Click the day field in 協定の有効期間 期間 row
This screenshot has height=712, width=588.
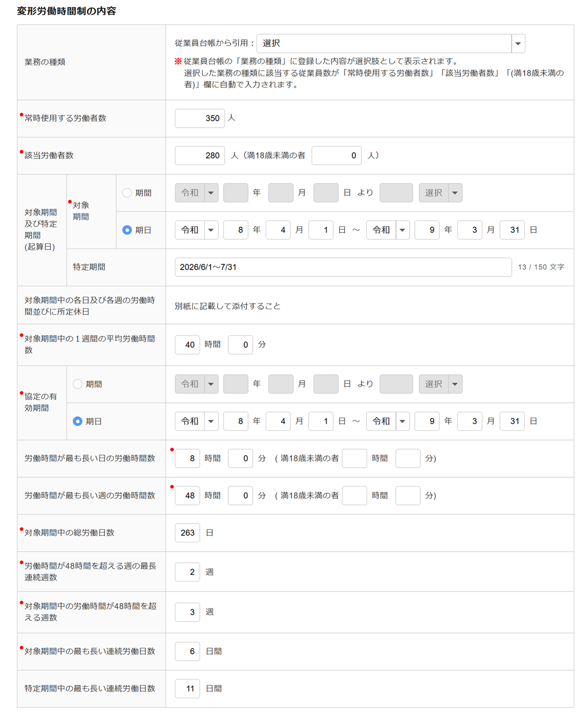(326, 384)
